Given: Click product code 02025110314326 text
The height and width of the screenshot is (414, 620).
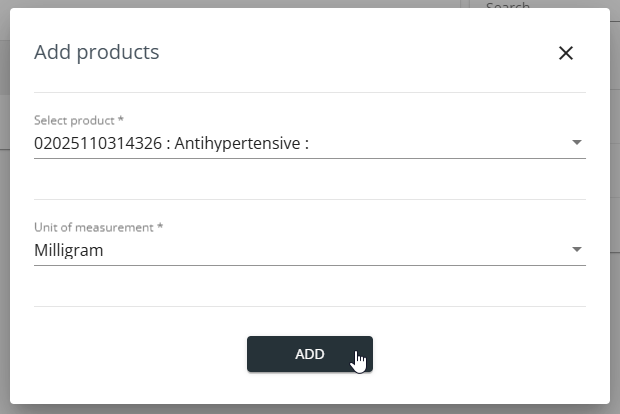Looking at the screenshot, I should pyautogui.click(x=98, y=143).
